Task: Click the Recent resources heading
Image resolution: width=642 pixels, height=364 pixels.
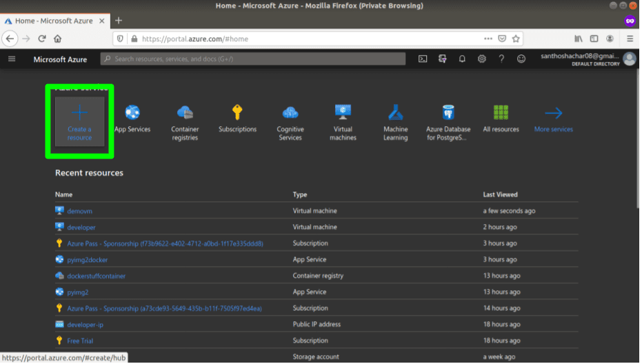Action: (x=89, y=173)
